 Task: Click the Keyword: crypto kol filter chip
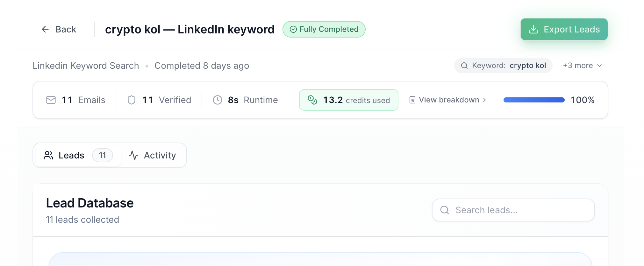pos(503,66)
